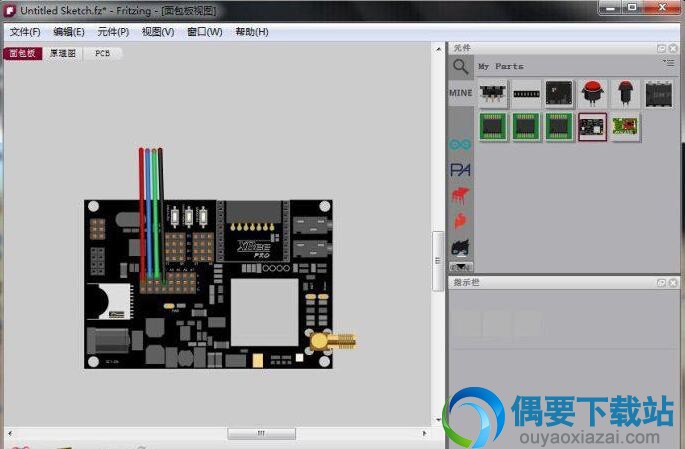Pick the first green IC breakout part
The width and height of the screenshot is (685, 449).
point(493,127)
